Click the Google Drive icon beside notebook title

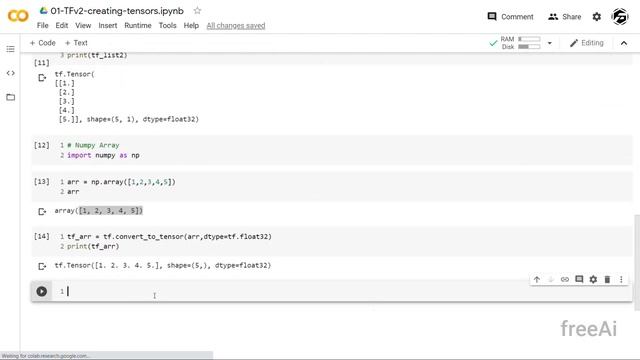43,11
